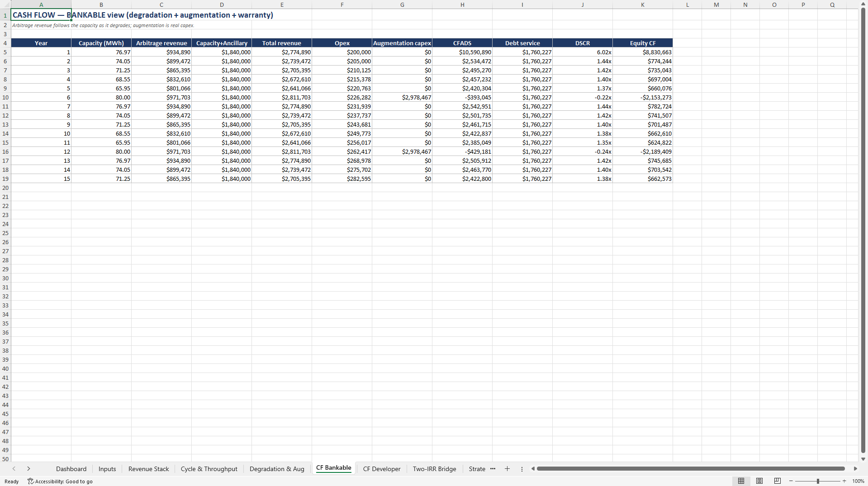
Task: Click vertical scrollbar down arrow
Action: pos(863,459)
